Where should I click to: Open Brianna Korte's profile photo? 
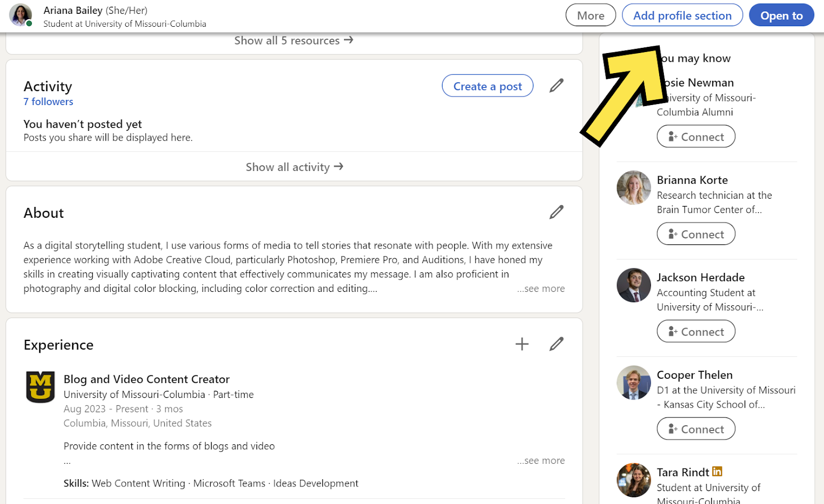pos(634,187)
